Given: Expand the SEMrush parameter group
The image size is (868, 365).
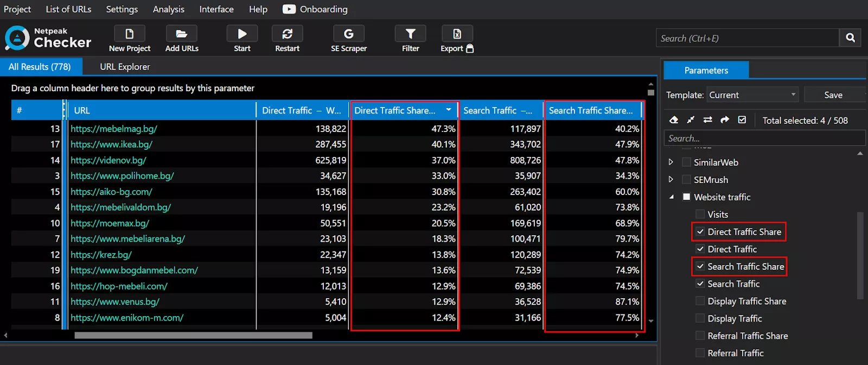Looking at the screenshot, I should (671, 180).
